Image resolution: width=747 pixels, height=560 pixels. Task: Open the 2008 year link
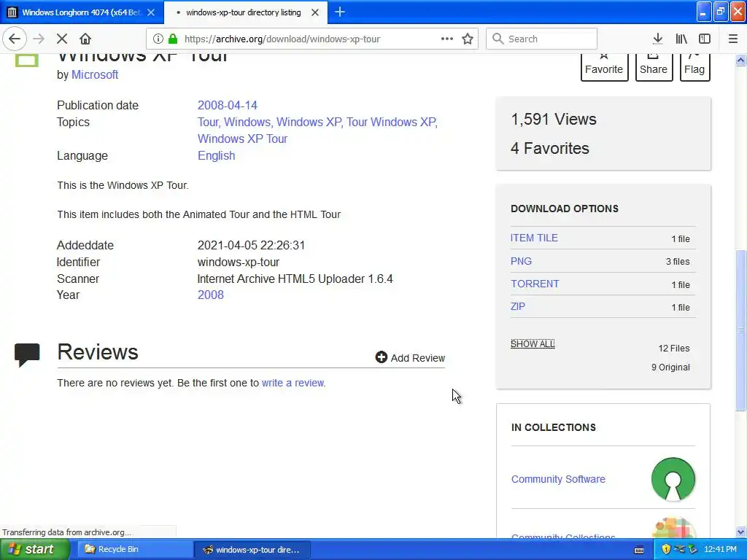point(211,295)
